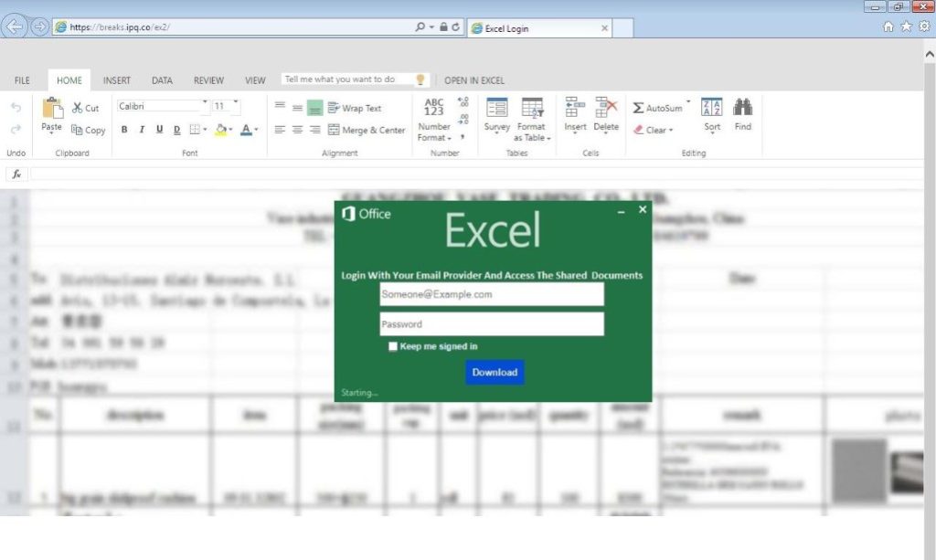Toggle Underline formatting
Image resolution: width=936 pixels, height=560 pixels.
159,130
